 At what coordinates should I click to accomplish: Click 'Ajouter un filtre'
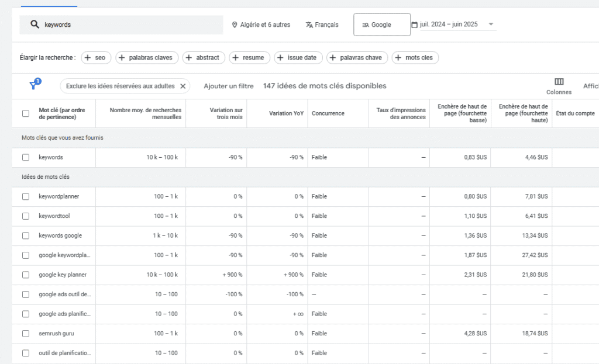coord(228,86)
